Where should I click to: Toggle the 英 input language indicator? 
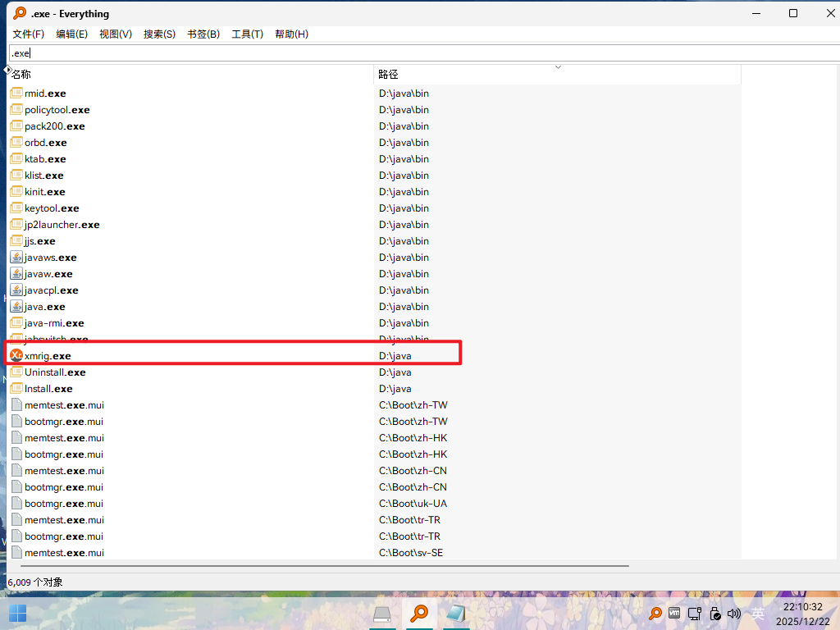coord(758,613)
